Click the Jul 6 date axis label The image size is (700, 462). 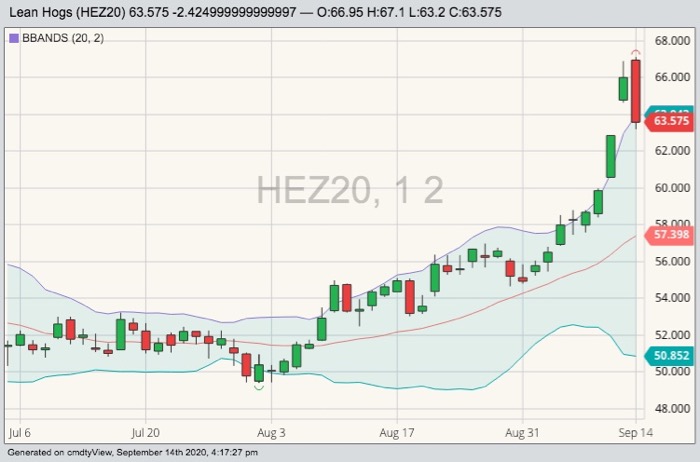pyautogui.click(x=20, y=434)
